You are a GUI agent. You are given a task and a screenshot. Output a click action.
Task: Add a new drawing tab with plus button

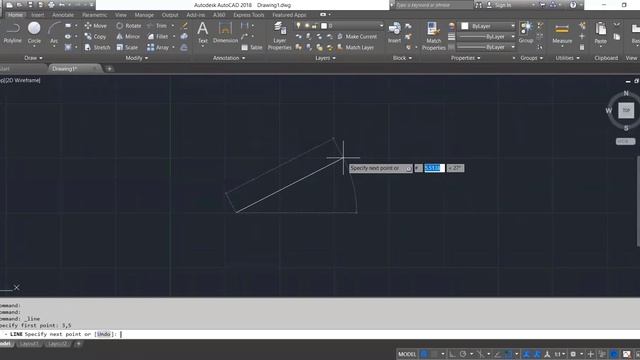coord(109,69)
